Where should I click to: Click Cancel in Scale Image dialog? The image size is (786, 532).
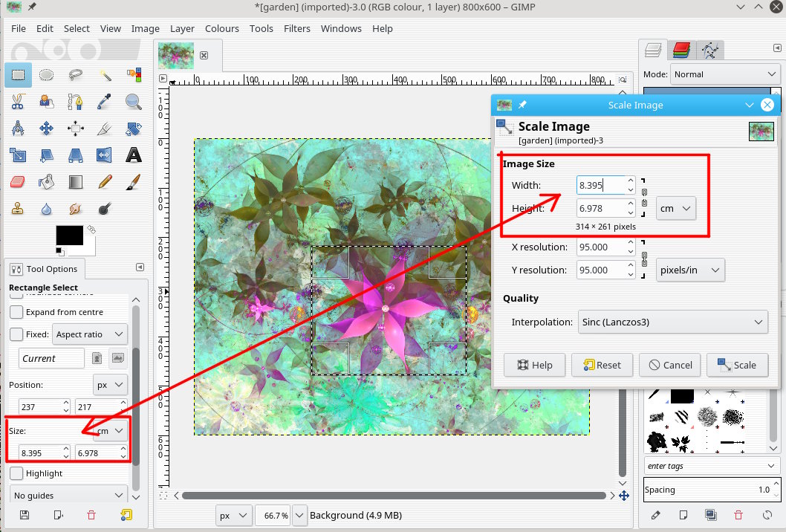(x=670, y=365)
